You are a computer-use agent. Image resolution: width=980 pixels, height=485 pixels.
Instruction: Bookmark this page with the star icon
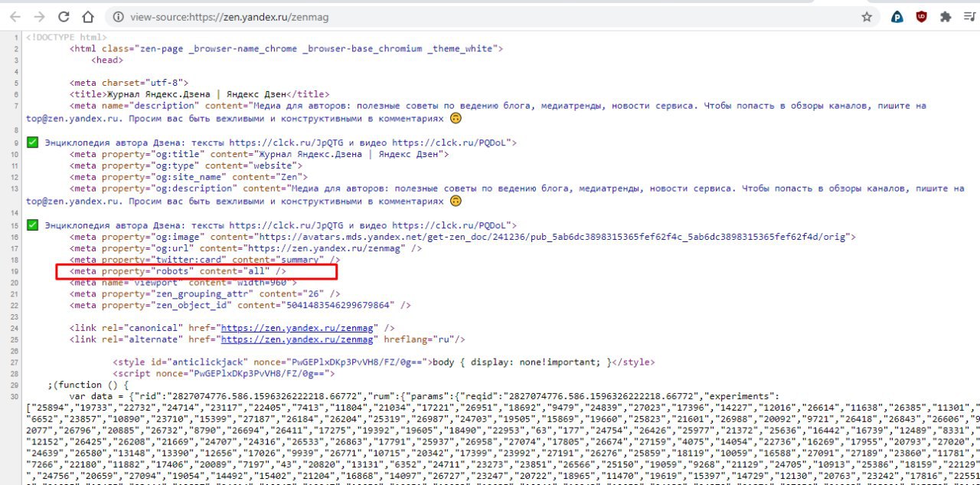click(x=867, y=16)
